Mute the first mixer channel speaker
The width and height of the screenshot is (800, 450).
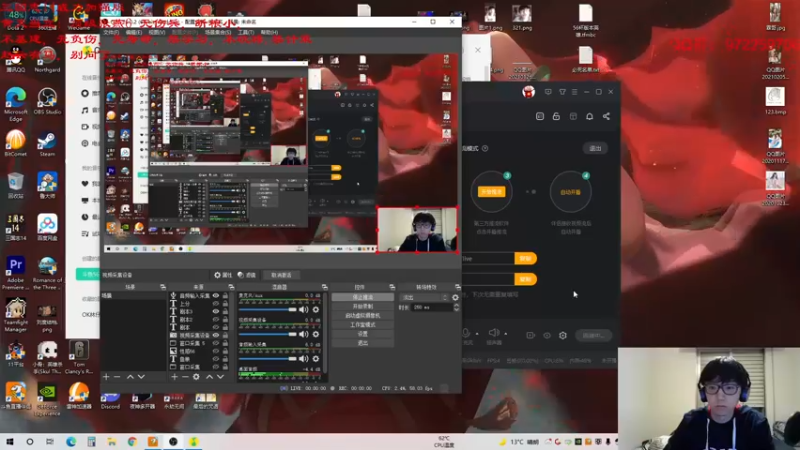(304, 310)
